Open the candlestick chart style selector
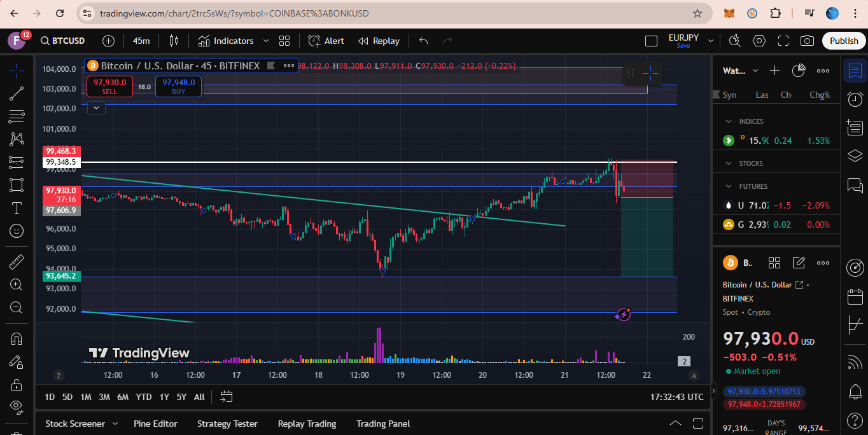The height and width of the screenshot is (435, 868). click(174, 41)
